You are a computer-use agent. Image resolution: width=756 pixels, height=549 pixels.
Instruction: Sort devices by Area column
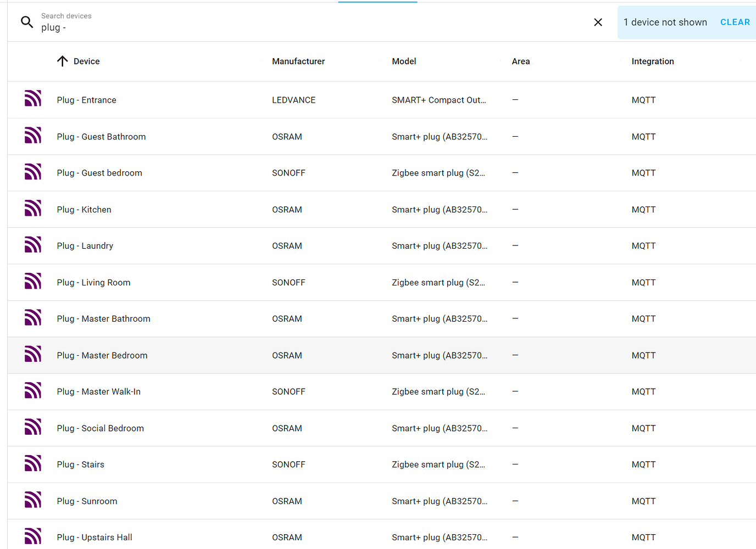pyautogui.click(x=521, y=61)
